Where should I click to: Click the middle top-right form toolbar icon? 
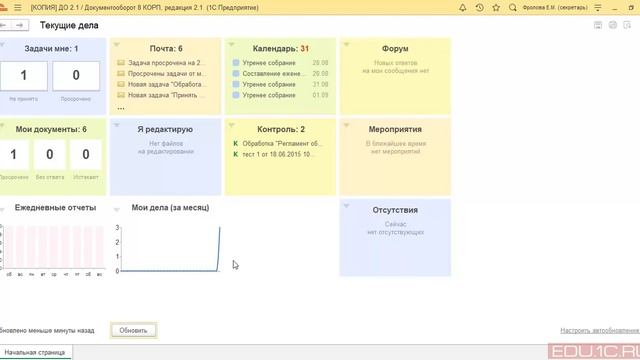(613, 25)
